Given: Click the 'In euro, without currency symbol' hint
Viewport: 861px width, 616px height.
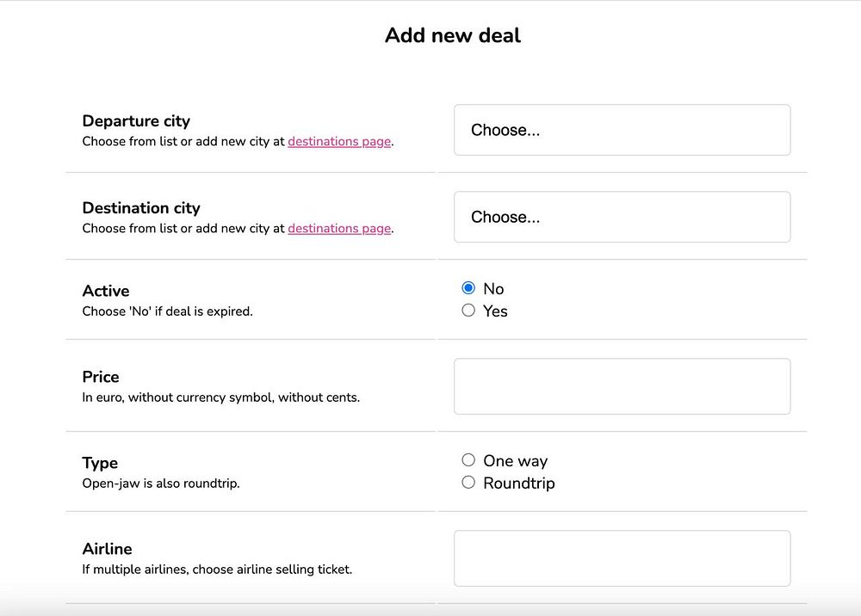Looking at the screenshot, I should click(x=220, y=397).
